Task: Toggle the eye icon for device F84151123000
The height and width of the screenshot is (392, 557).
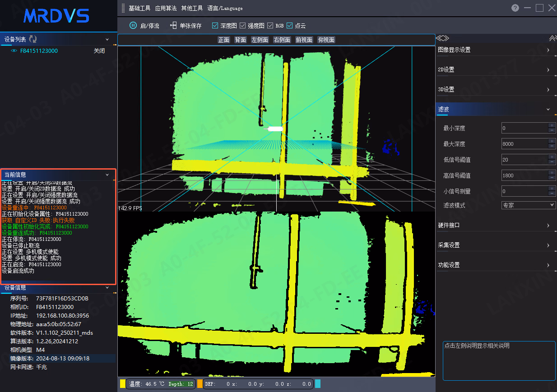Action: (14, 51)
